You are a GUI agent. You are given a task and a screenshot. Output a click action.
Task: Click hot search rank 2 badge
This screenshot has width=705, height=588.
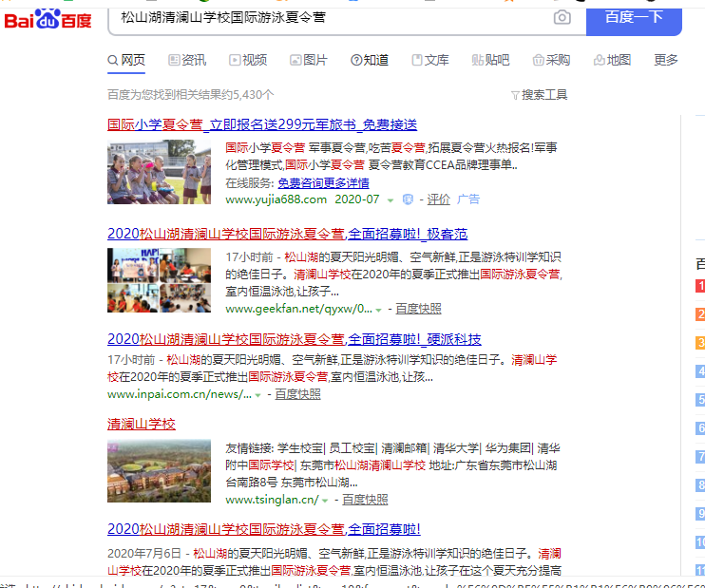tap(700, 314)
